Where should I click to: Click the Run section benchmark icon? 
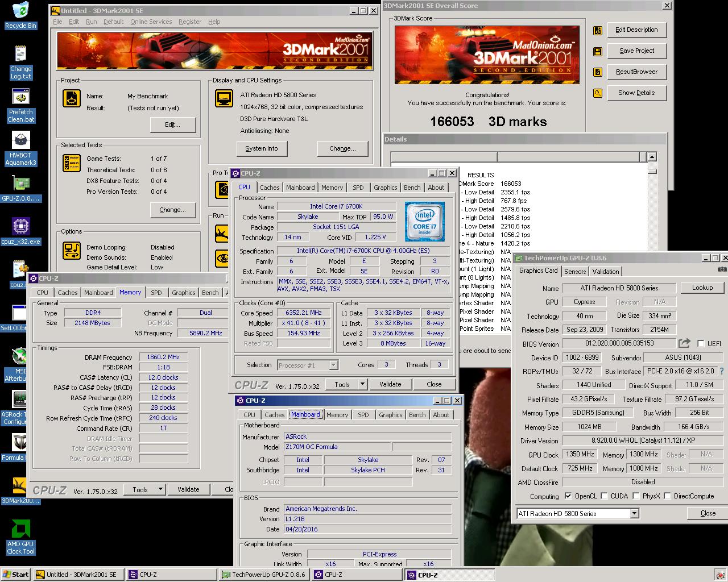tap(222, 233)
